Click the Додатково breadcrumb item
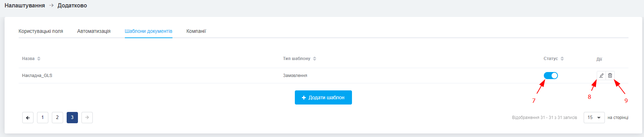The height and width of the screenshot is (137, 644). (72, 6)
